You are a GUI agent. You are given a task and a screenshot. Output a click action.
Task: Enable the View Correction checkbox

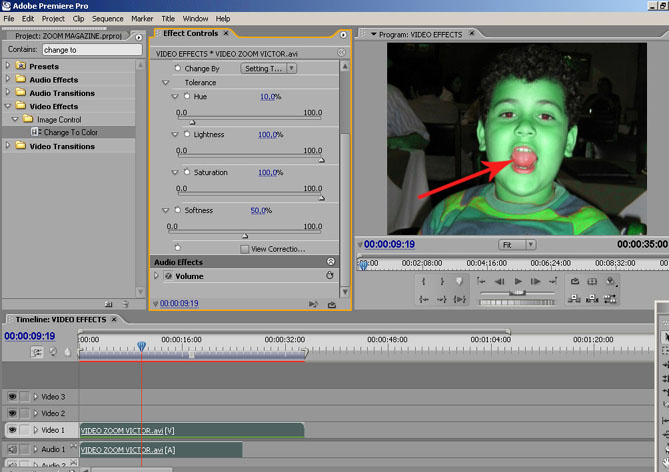pos(245,249)
